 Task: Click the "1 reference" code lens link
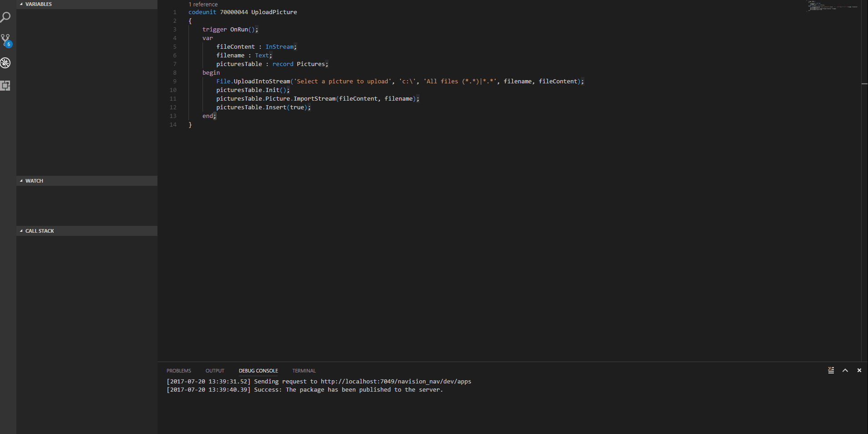pyautogui.click(x=203, y=4)
